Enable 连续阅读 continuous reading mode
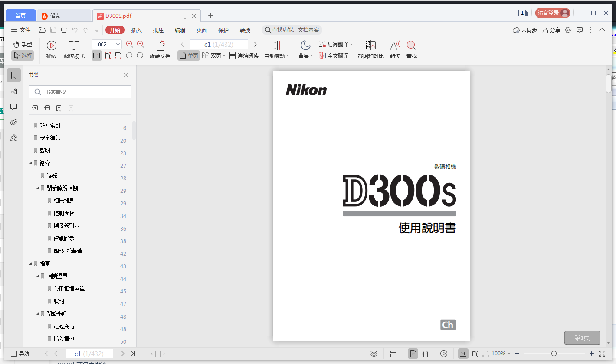The width and height of the screenshot is (616, 364). 243,55
